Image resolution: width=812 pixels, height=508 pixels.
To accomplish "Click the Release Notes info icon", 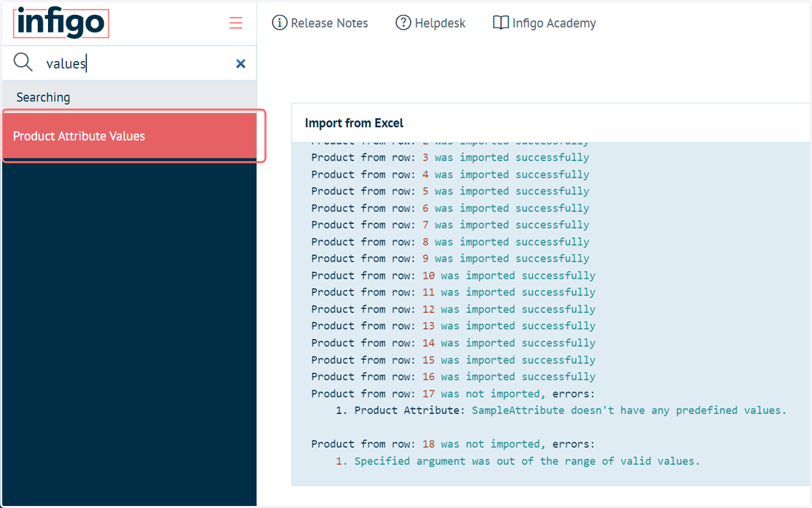I will tap(279, 23).
